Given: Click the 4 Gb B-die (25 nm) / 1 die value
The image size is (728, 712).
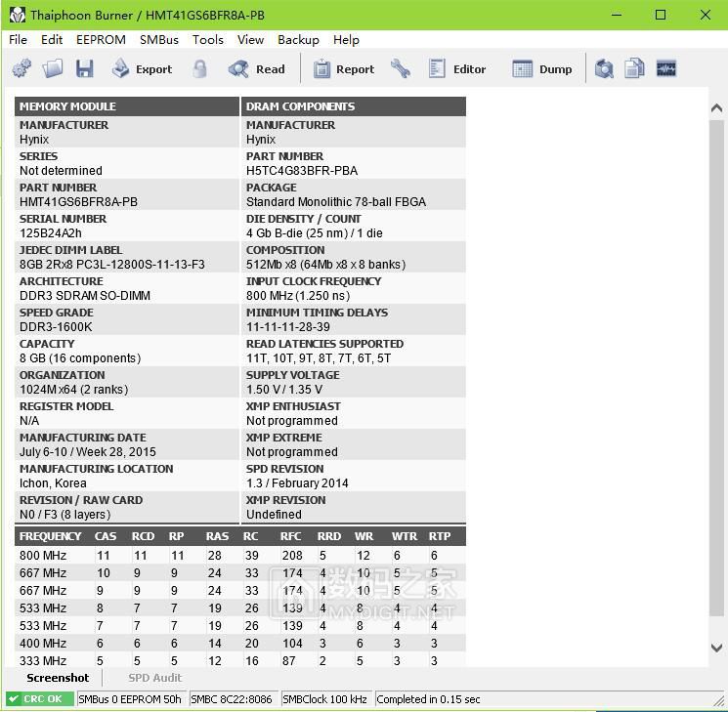Looking at the screenshot, I should [x=315, y=233].
